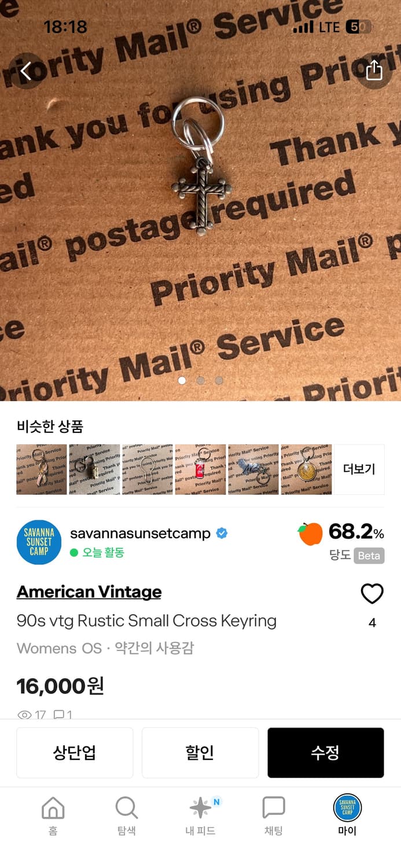This screenshot has height=868, width=401.
Task: Select the third photo indicator dot
Action: pyautogui.click(x=219, y=381)
